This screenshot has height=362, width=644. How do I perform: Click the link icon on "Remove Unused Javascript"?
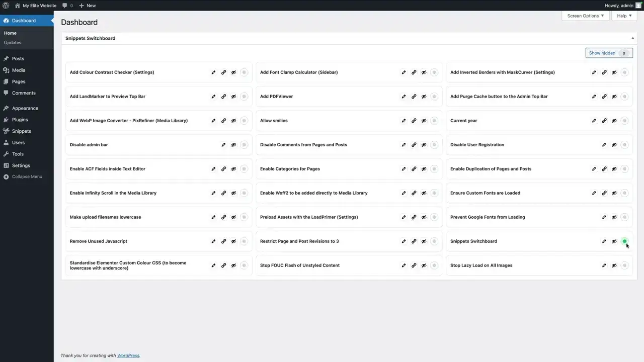pos(223,241)
